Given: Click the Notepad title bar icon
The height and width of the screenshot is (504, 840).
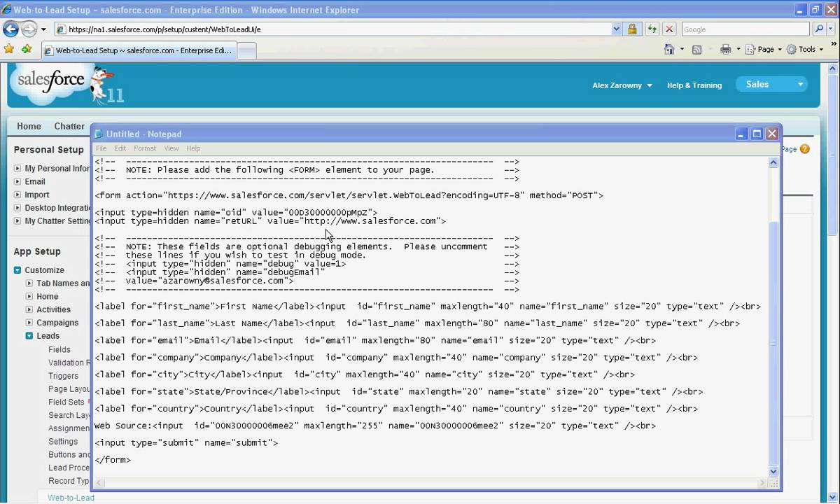Looking at the screenshot, I should (x=99, y=134).
